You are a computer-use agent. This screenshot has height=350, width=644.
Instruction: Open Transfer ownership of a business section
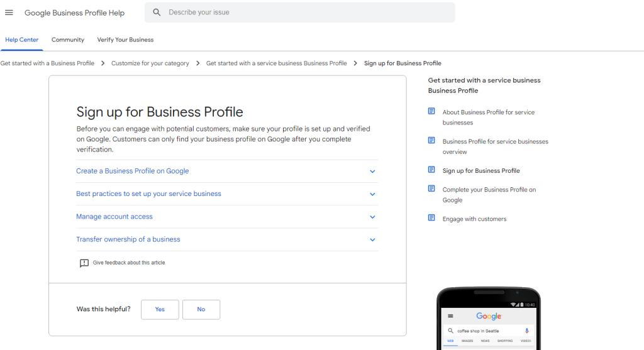(128, 239)
